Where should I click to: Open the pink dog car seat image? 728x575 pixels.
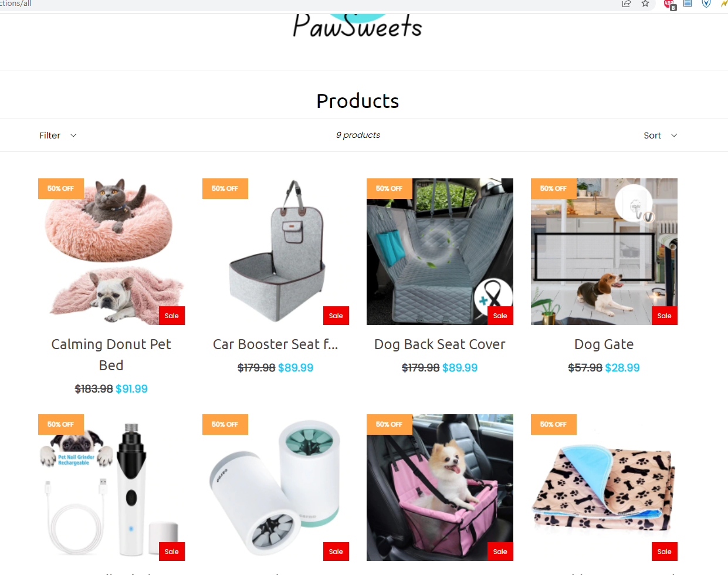440,488
